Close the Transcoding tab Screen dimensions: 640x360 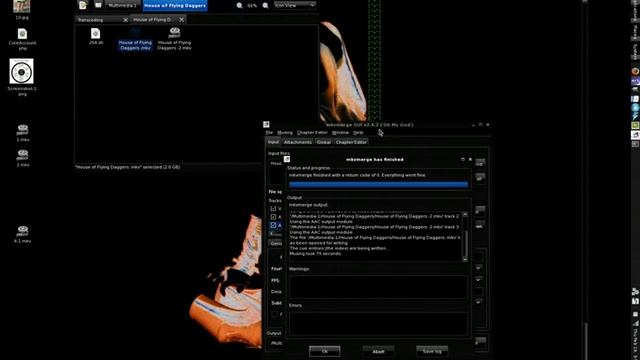[125, 20]
